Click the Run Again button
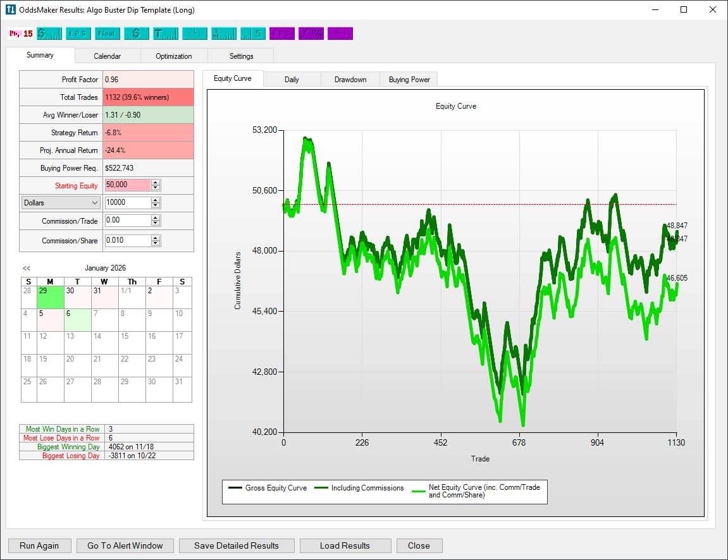Viewport: 728px width, 560px height. click(39, 545)
